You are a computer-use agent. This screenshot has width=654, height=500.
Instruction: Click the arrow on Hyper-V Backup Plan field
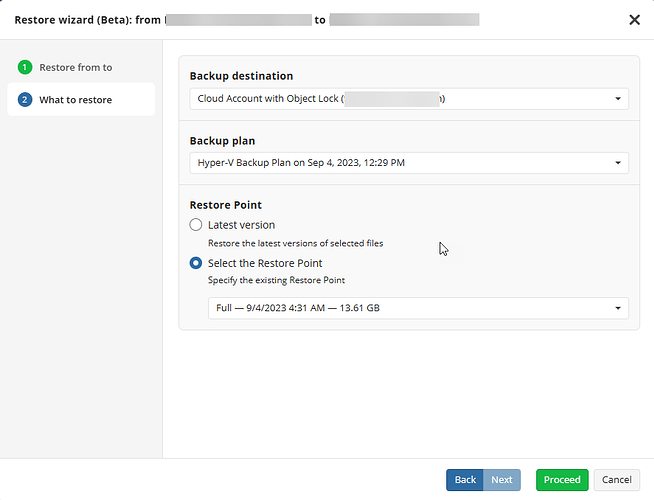pos(618,162)
